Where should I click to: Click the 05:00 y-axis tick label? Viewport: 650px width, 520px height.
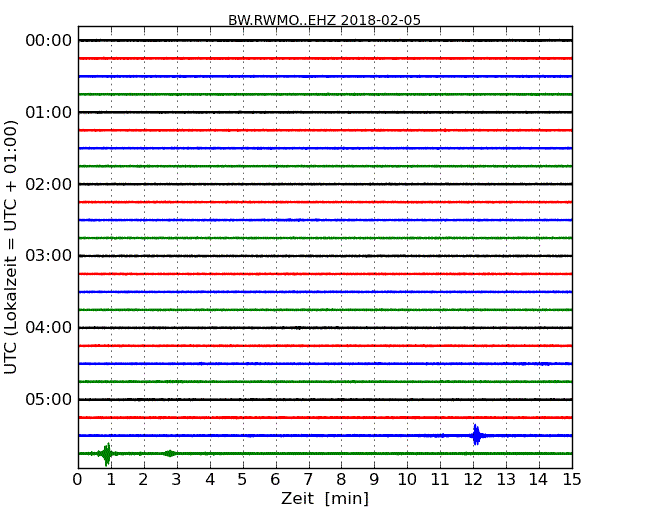point(49,399)
